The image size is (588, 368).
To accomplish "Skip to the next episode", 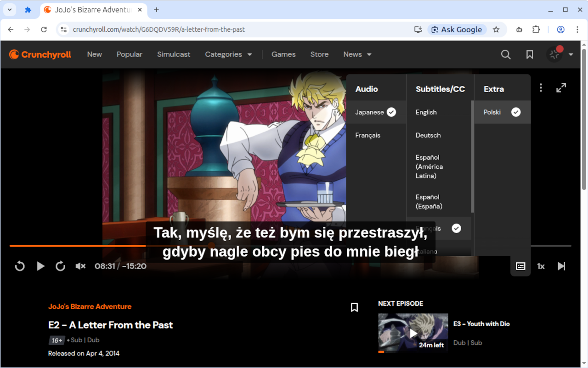I will click(x=561, y=266).
